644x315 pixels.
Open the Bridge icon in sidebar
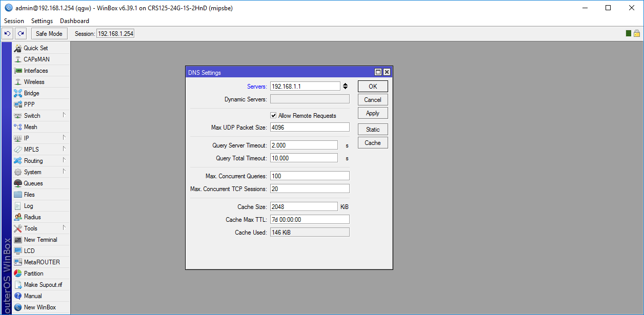point(18,93)
